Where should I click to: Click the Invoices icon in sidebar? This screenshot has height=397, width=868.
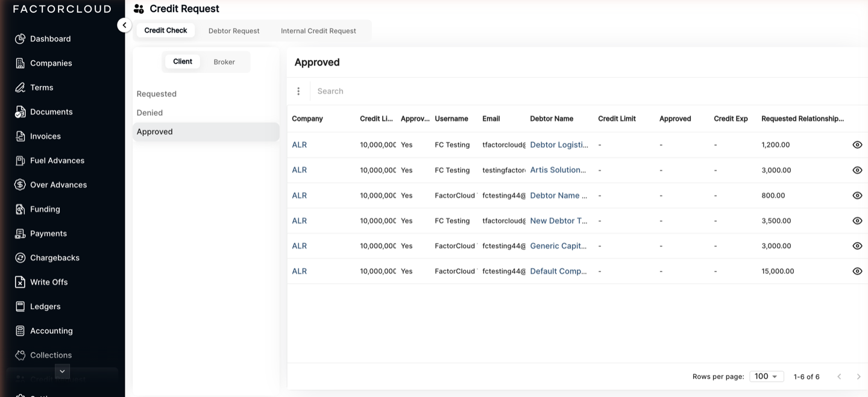20,136
